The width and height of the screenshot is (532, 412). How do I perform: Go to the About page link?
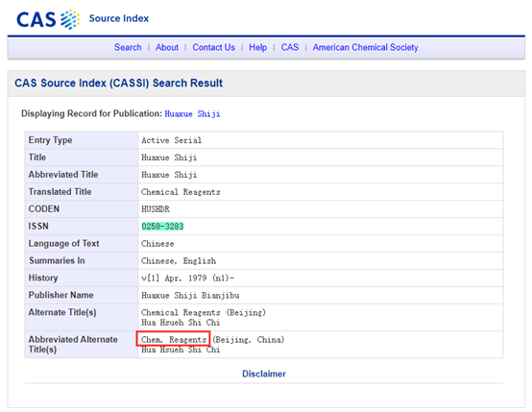tap(167, 47)
